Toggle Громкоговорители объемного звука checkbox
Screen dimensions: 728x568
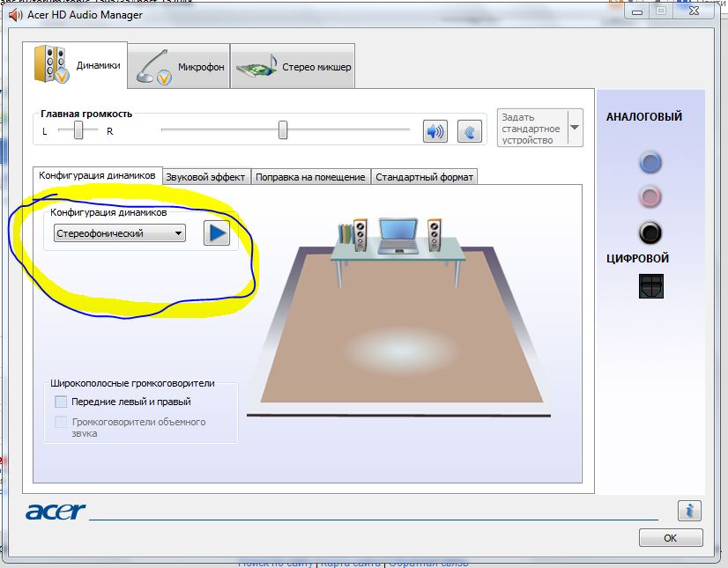pos(61,423)
